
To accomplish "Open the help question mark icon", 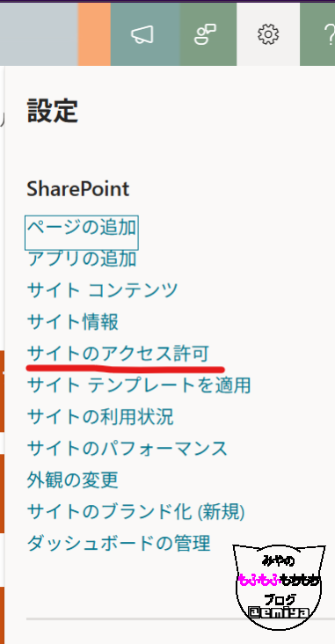I will click(x=329, y=34).
